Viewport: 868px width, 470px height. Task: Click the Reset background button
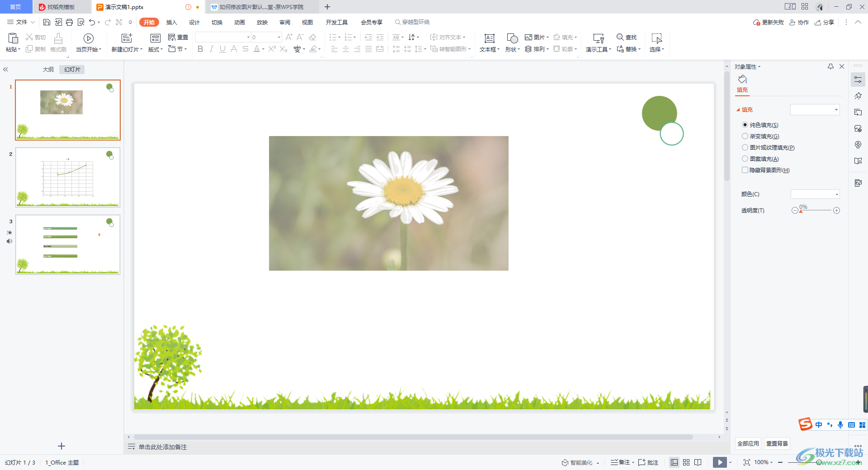pos(777,443)
